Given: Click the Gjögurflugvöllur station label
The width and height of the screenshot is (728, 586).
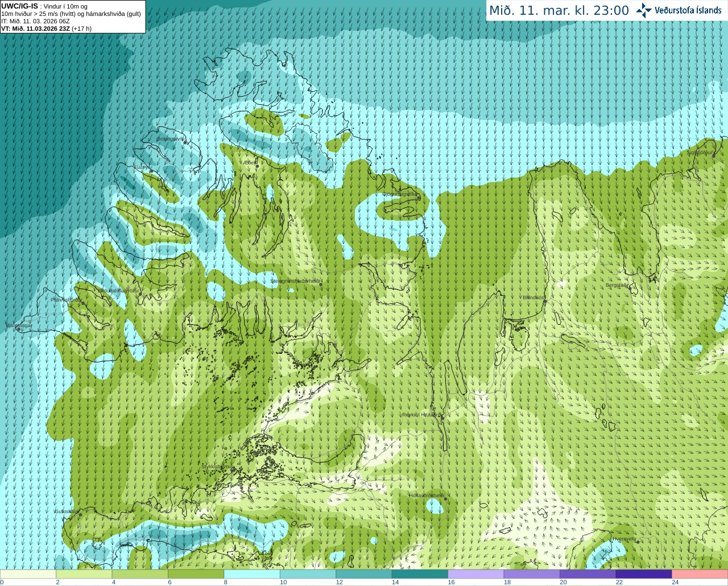Looking at the screenshot, I should click(x=399, y=194).
